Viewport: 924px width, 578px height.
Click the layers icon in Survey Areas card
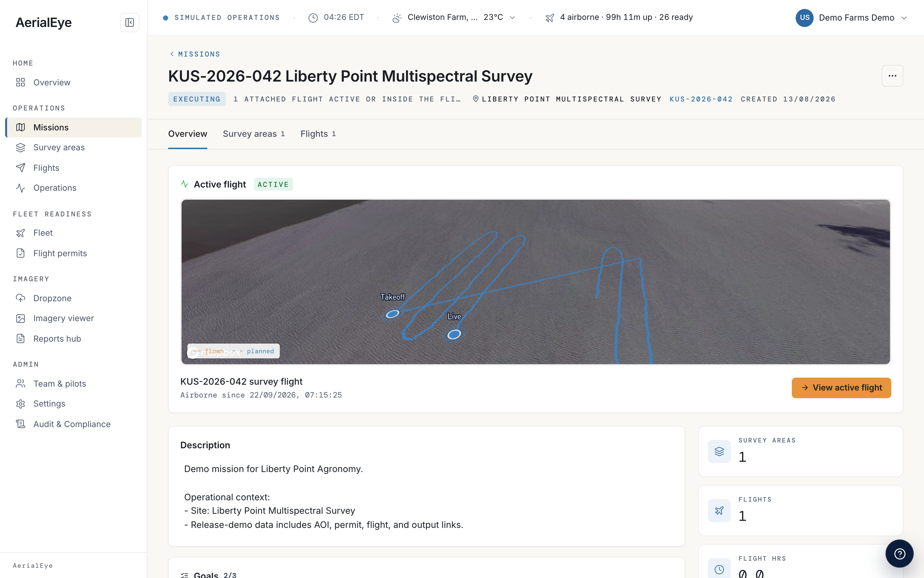[719, 451]
